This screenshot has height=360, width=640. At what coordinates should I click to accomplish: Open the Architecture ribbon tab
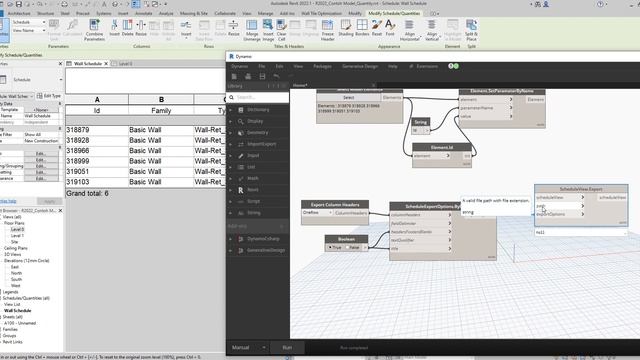coord(19,13)
